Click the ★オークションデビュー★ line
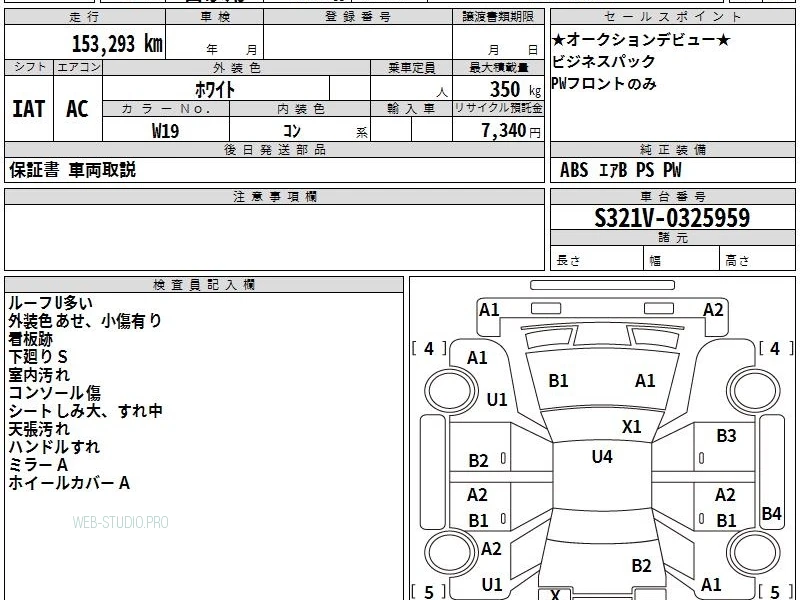The image size is (800, 600). coord(641,39)
